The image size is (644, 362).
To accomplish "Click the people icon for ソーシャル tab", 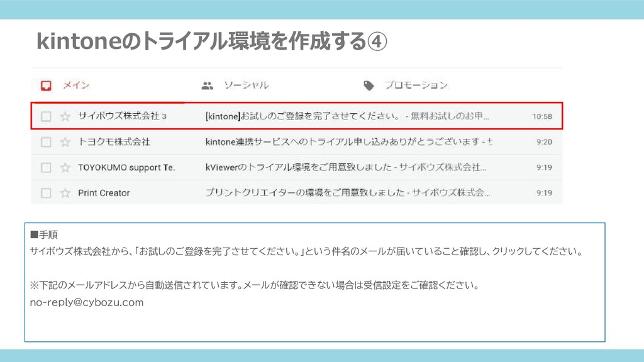I will pyautogui.click(x=208, y=85).
